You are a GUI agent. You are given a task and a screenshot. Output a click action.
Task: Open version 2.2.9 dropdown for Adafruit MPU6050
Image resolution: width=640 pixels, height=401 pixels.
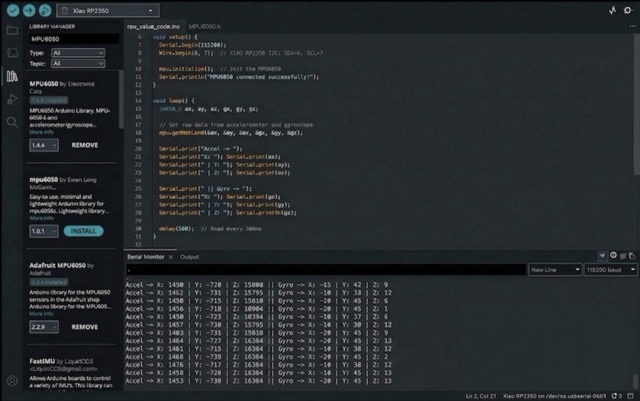click(44, 327)
